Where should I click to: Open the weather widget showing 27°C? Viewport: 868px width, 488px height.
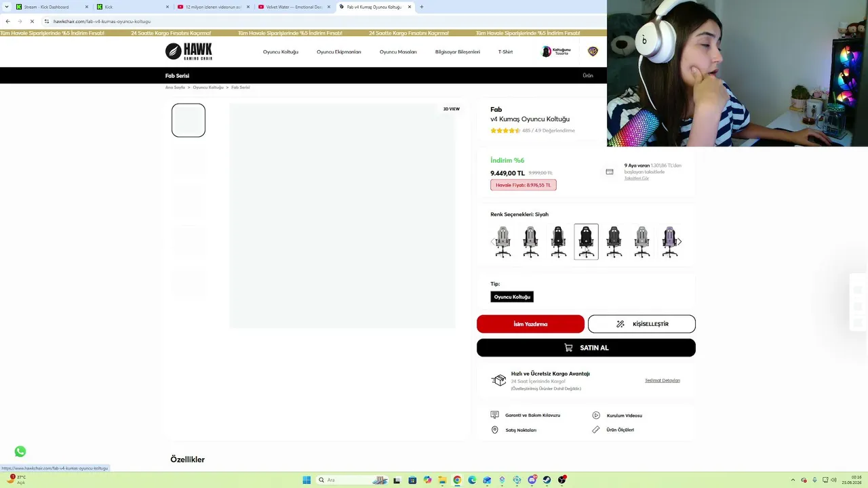tap(16, 479)
